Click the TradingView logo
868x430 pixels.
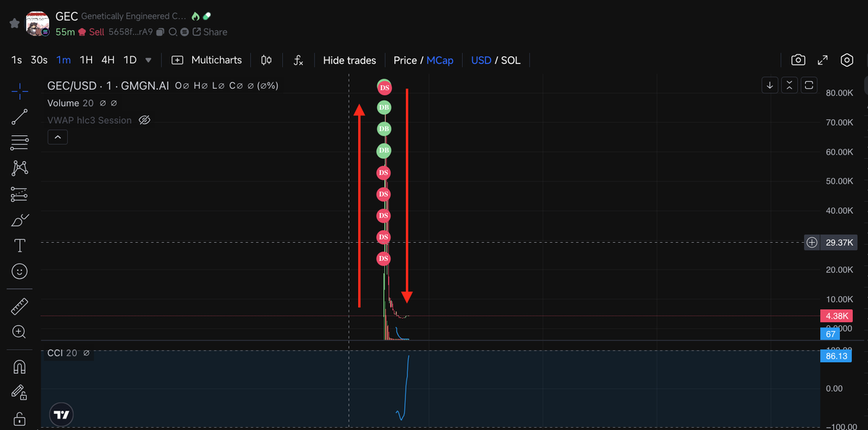pos(62,415)
